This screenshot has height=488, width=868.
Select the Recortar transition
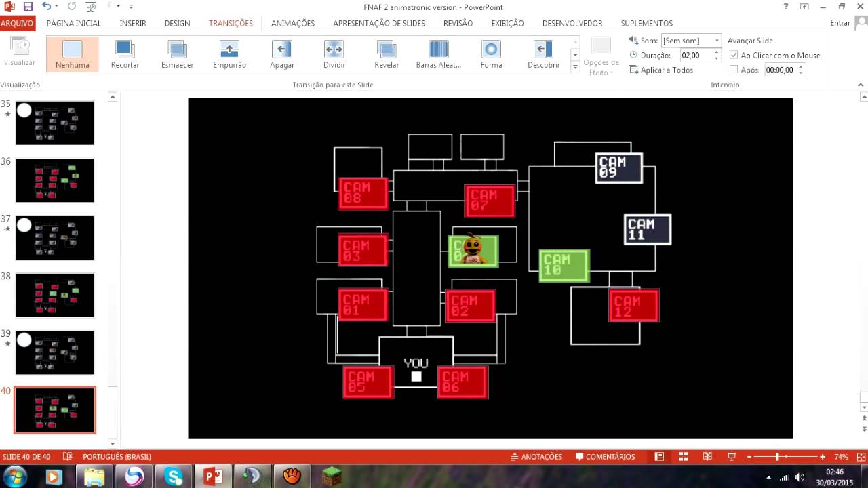[125, 54]
